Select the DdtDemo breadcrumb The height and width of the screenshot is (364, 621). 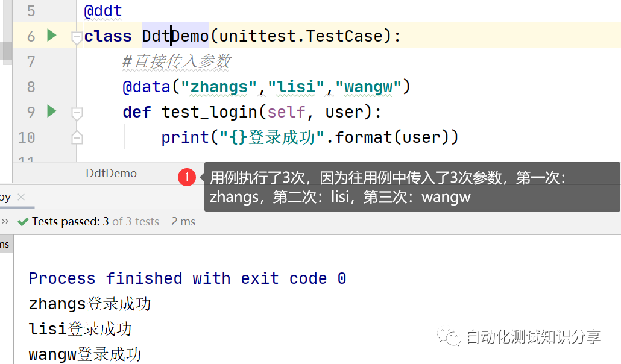click(x=111, y=174)
